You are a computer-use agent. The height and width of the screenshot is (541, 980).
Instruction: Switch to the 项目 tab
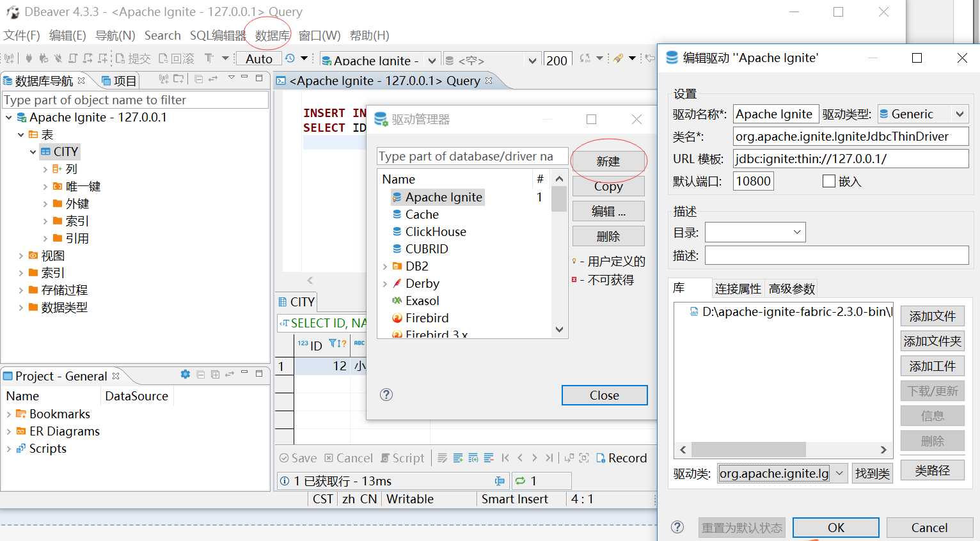119,81
